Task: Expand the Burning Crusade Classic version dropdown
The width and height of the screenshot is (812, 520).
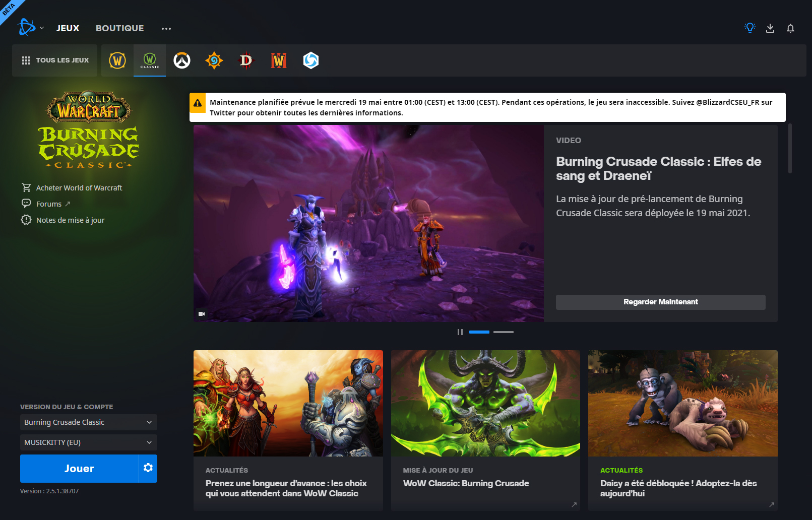Action: [x=89, y=422]
